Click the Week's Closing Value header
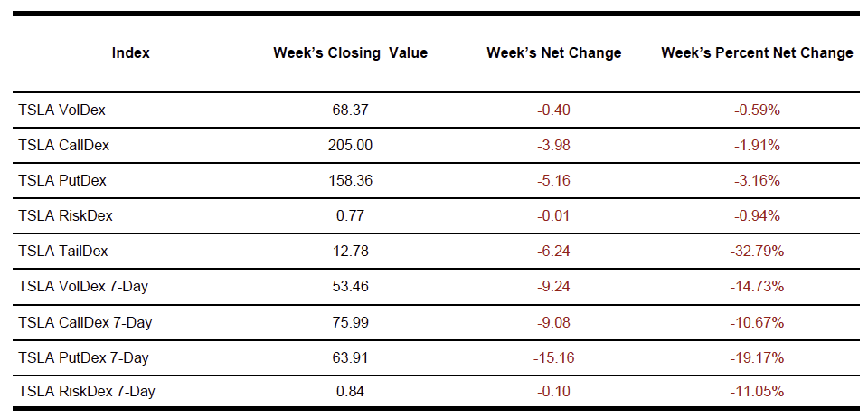The height and width of the screenshot is (419, 868). coord(350,53)
